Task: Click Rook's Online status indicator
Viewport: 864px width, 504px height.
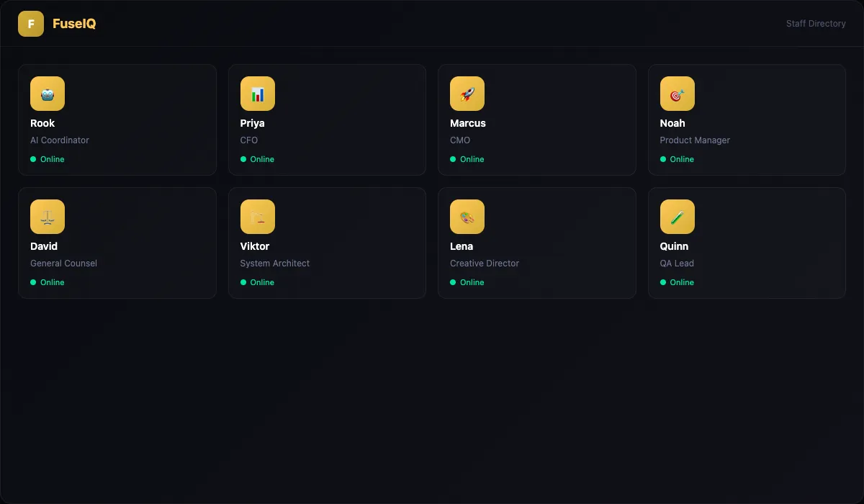Action: pos(48,159)
